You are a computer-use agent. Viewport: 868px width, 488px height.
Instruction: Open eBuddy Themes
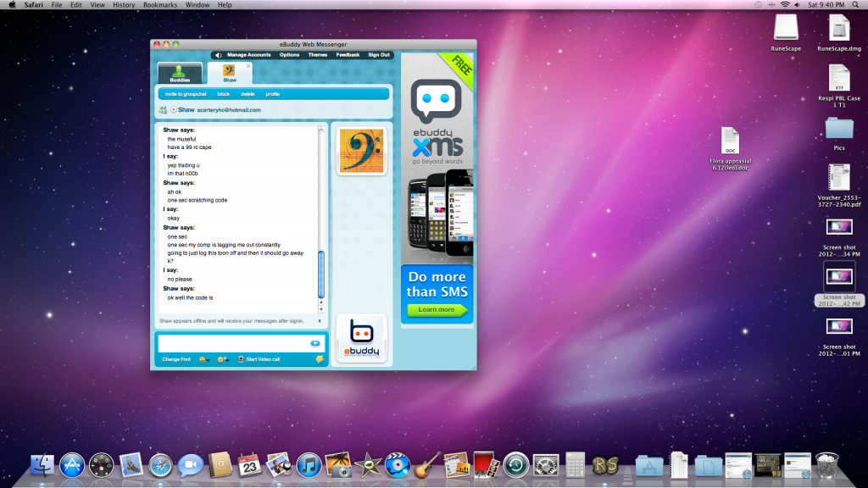click(x=317, y=55)
